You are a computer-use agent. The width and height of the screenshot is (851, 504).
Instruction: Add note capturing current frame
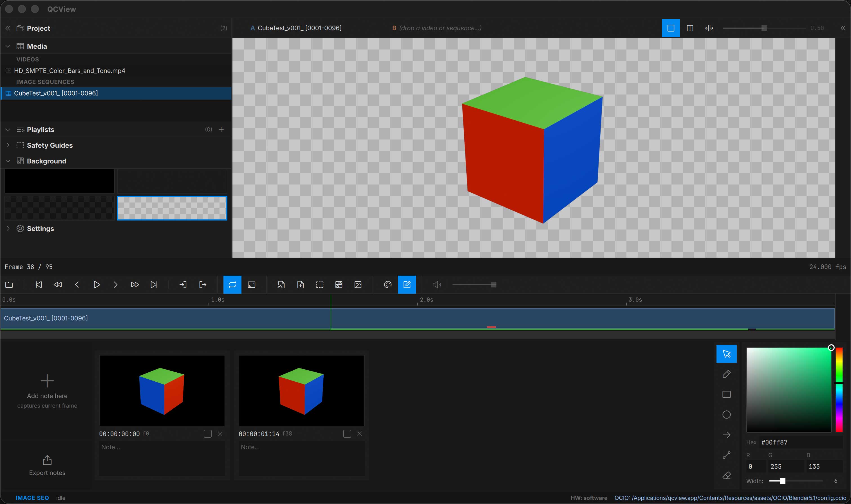pos(47,391)
